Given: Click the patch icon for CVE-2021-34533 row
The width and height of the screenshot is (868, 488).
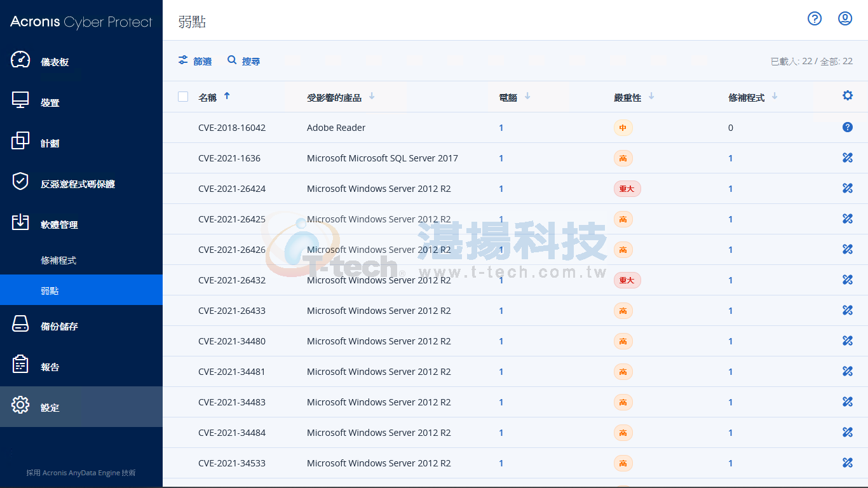Looking at the screenshot, I should click(848, 463).
